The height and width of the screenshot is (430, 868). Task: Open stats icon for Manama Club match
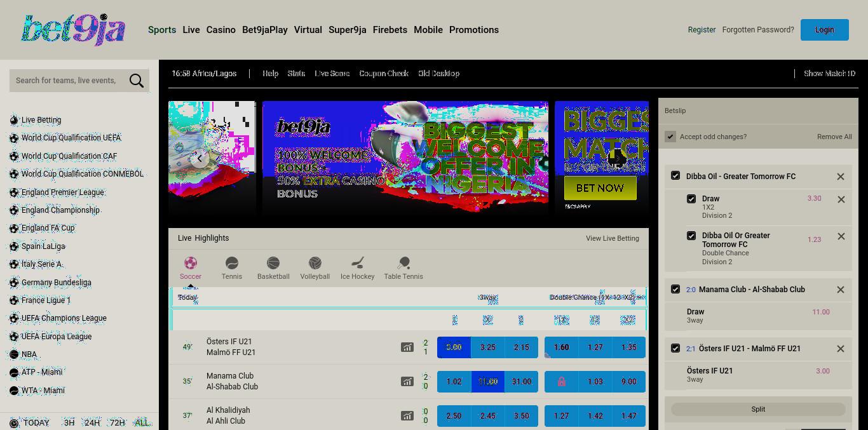(407, 382)
